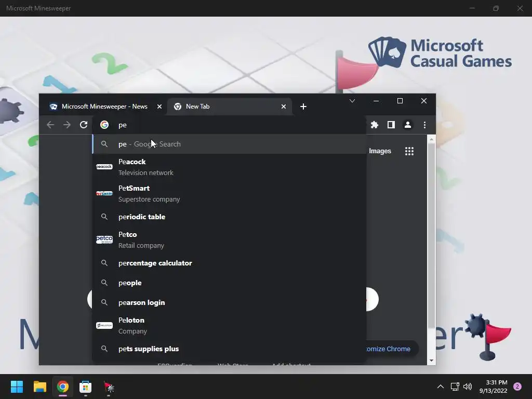The height and width of the screenshot is (399, 532).
Task: Open Google apps grid icon
Action: tap(409, 151)
